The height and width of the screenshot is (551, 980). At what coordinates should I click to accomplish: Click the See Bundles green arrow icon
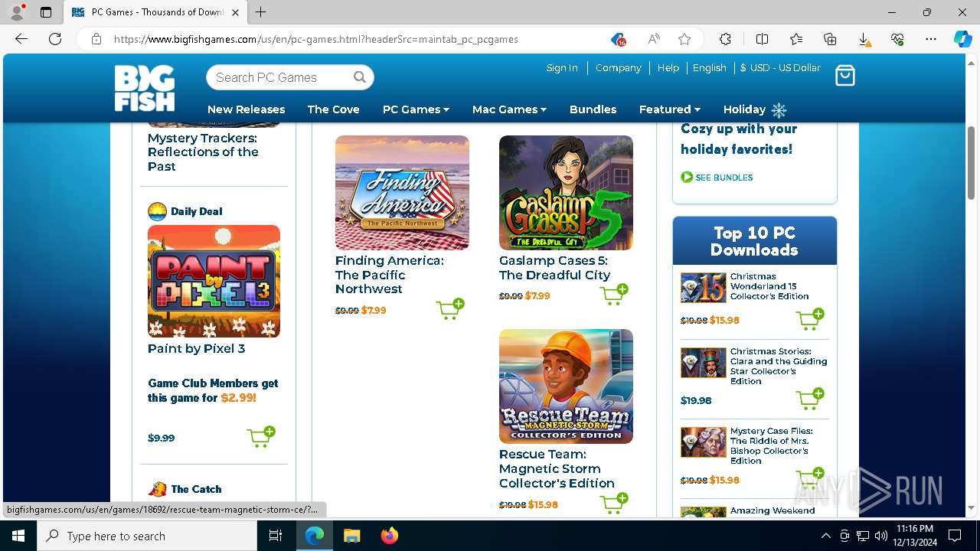point(687,177)
